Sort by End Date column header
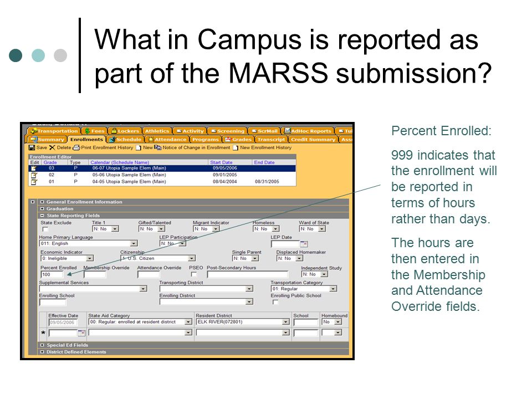The width and height of the screenshot is (532, 399). 264,162
